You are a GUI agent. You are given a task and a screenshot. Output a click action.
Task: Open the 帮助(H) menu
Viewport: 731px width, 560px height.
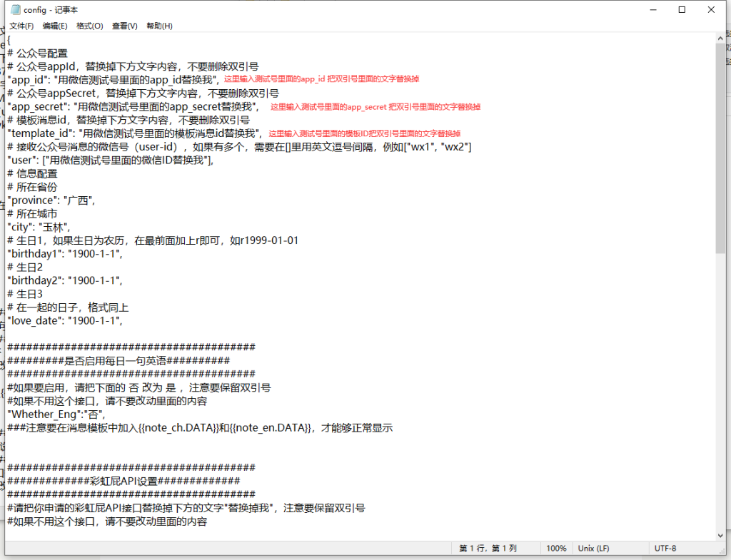pos(159,26)
